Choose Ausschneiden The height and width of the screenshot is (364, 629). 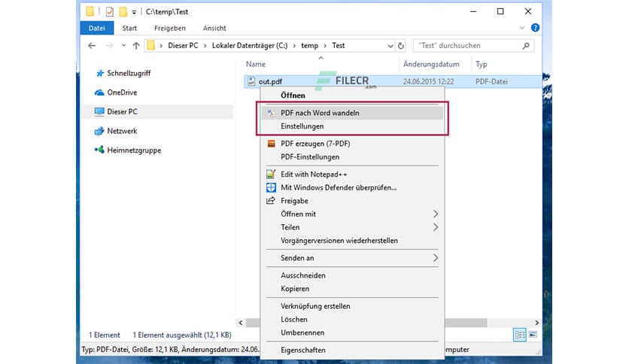(353, 275)
